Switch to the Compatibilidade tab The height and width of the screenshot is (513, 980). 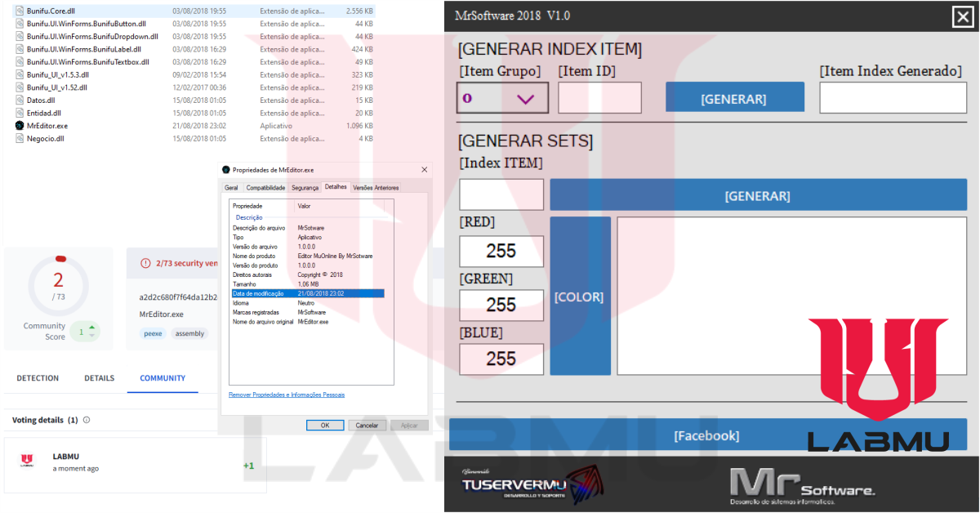(265, 188)
